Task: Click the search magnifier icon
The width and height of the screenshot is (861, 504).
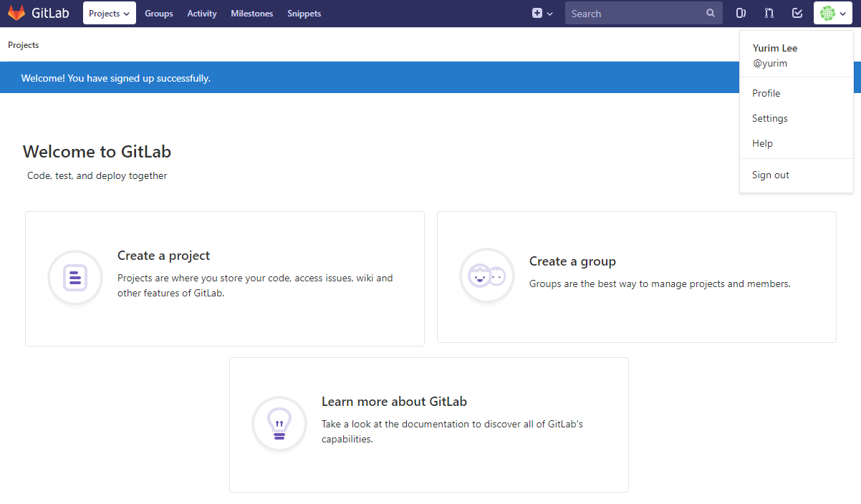Action: coord(711,13)
